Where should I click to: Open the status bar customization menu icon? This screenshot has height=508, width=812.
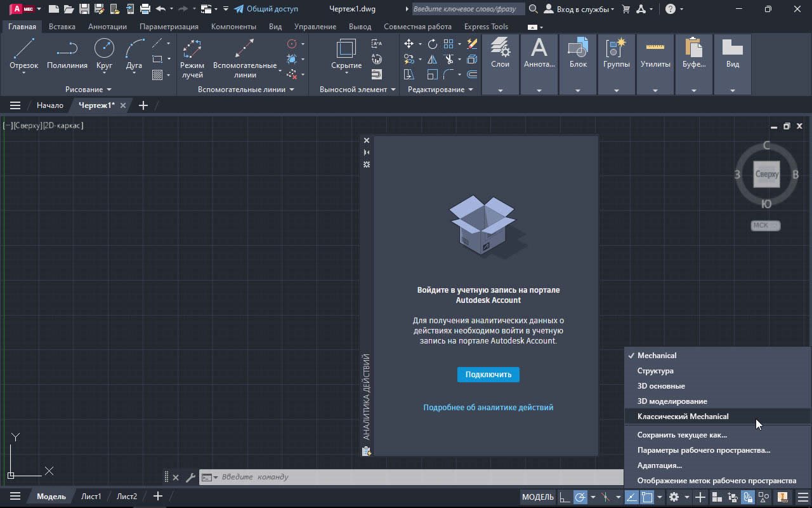point(802,497)
